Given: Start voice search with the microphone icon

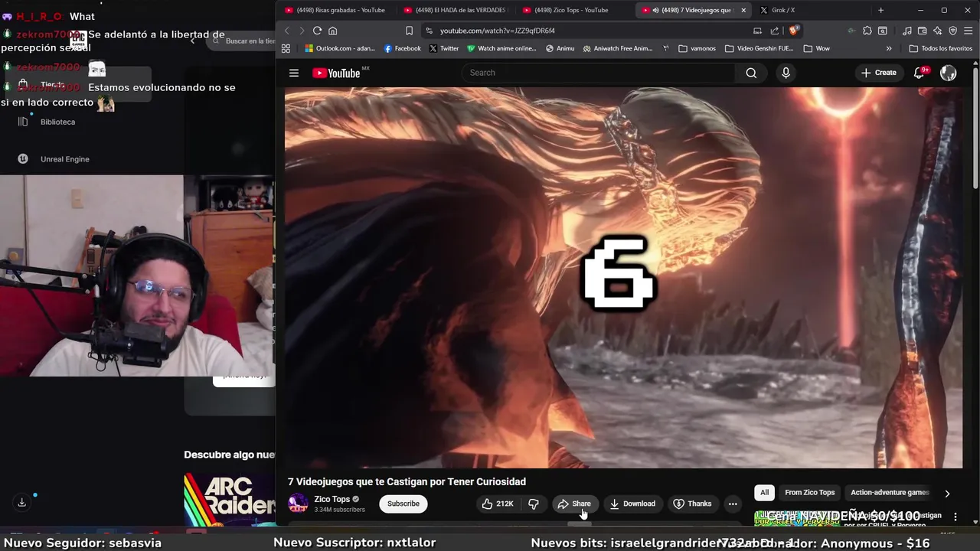Looking at the screenshot, I should point(786,73).
